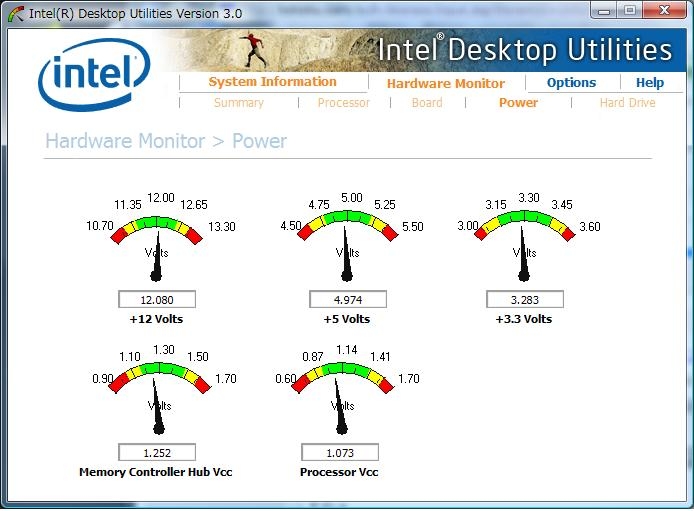This screenshot has width=694, height=511.
Task: Maximize the Intel Desktop Utilities window
Action: click(x=630, y=11)
